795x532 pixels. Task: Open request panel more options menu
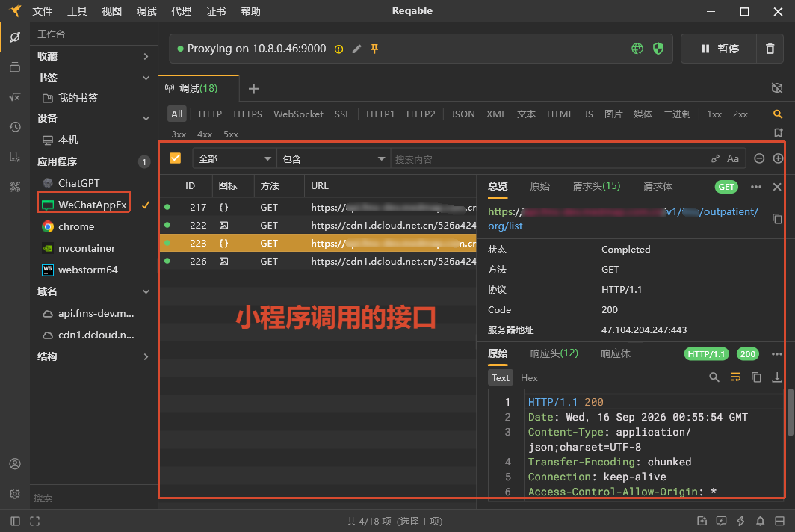[756, 187]
